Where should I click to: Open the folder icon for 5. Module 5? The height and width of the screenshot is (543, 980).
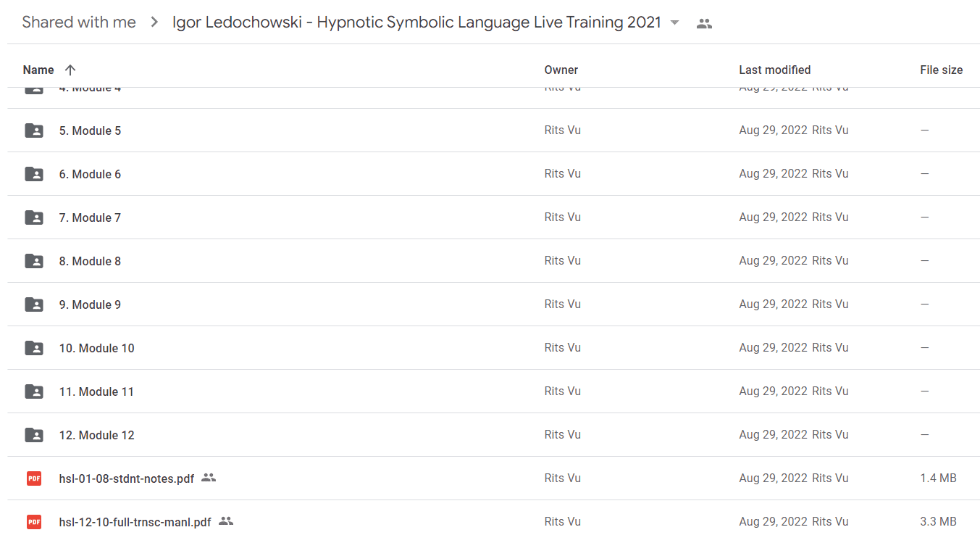click(34, 130)
